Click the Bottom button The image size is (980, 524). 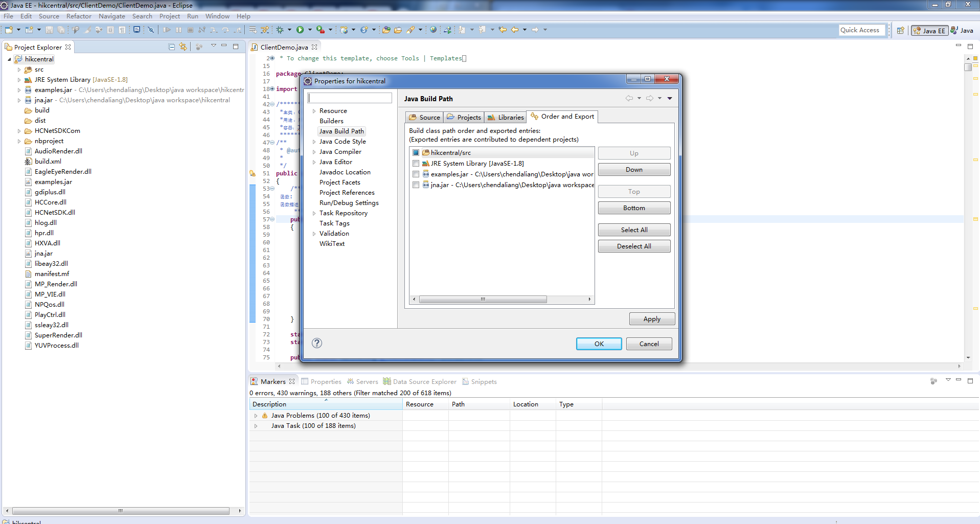[x=634, y=208]
